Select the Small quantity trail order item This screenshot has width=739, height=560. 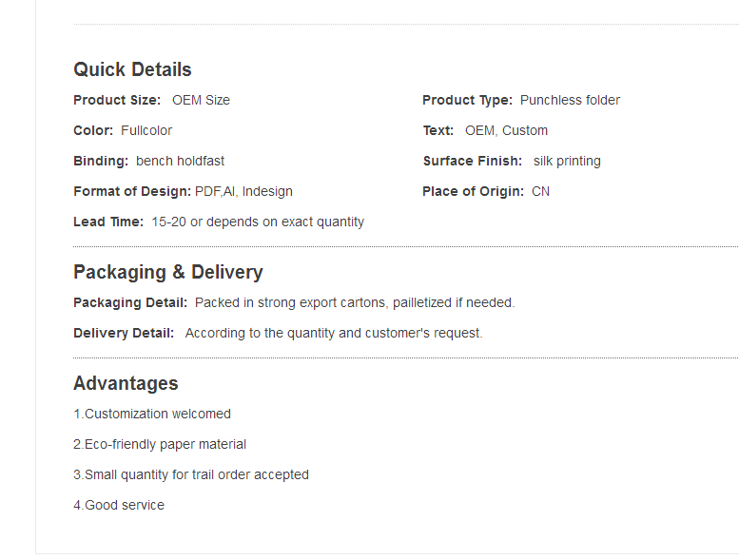191,474
